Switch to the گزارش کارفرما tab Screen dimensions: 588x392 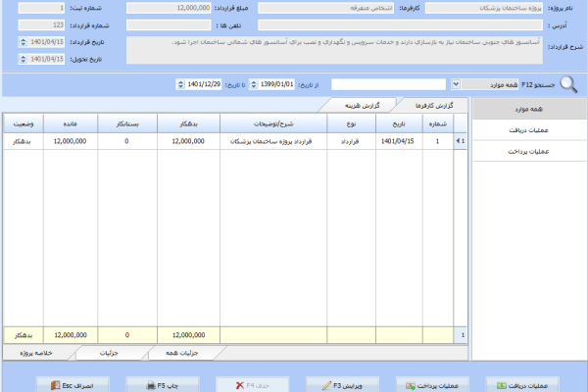click(x=434, y=106)
